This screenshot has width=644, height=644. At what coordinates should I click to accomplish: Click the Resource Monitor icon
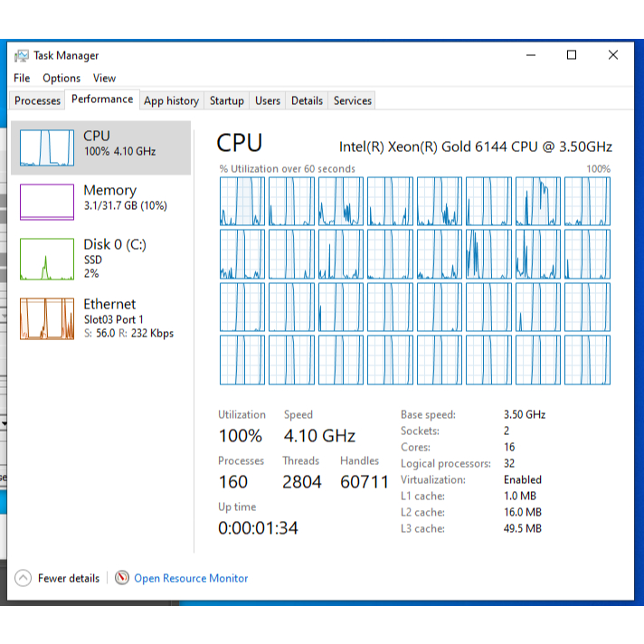(122, 578)
